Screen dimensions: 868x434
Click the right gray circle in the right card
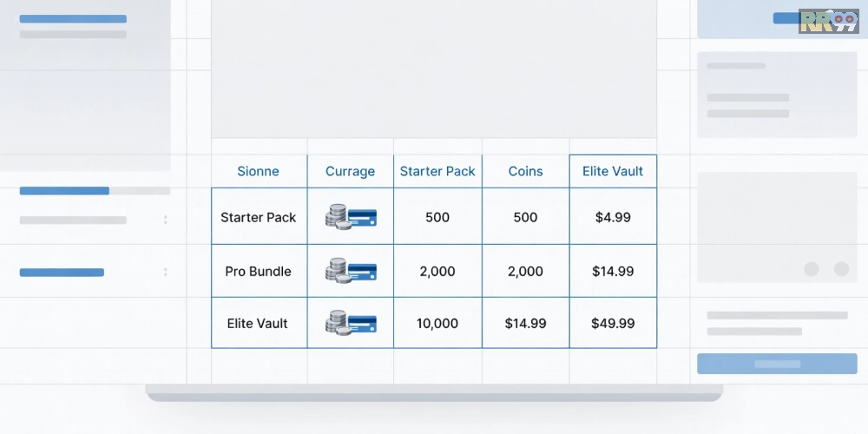pyautogui.click(x=841, y=269)
